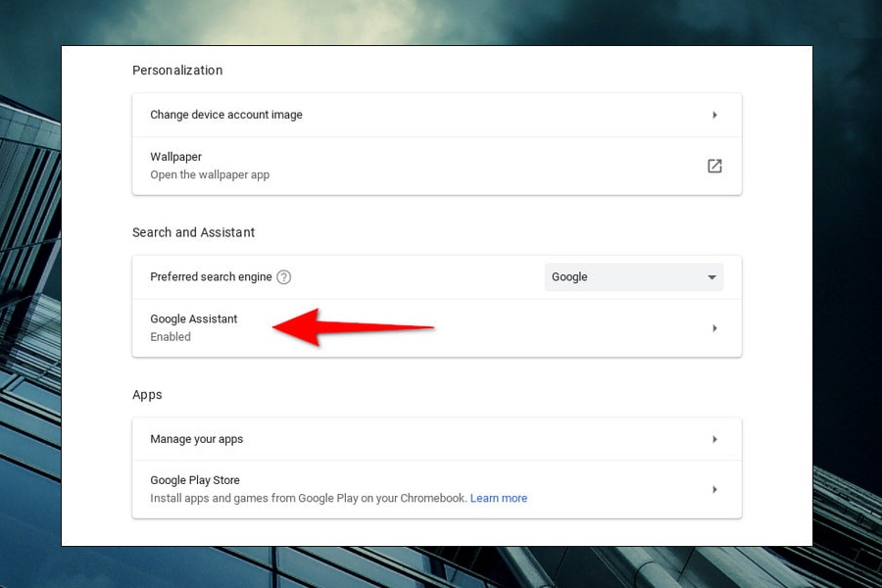Click the help icon beside Preferred search engine
Screen dimensions: 882x588
(283, 277)
